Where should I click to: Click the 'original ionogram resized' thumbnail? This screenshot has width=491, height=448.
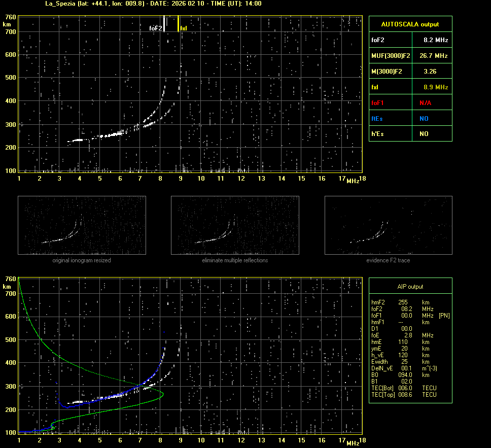82,225
